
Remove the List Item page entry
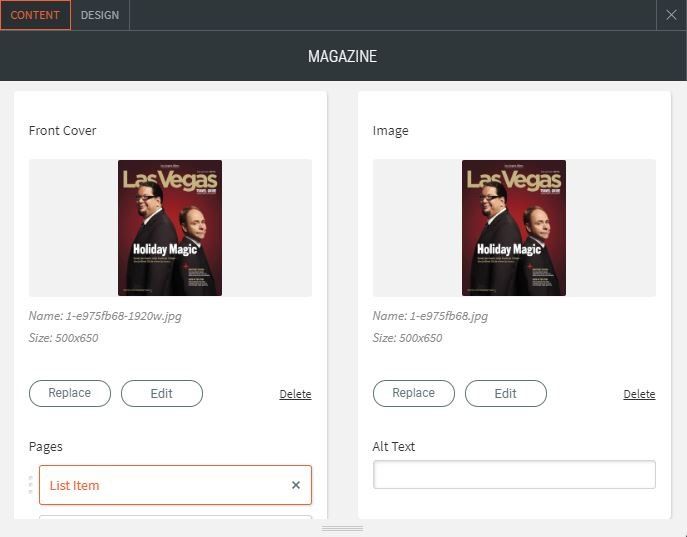(296, 485)
